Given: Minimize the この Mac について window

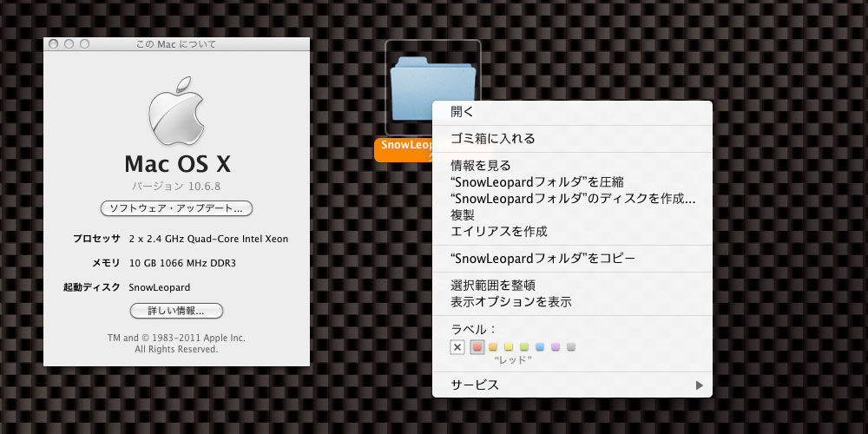Looking at the screenshot, I should (x=69, y=43).
